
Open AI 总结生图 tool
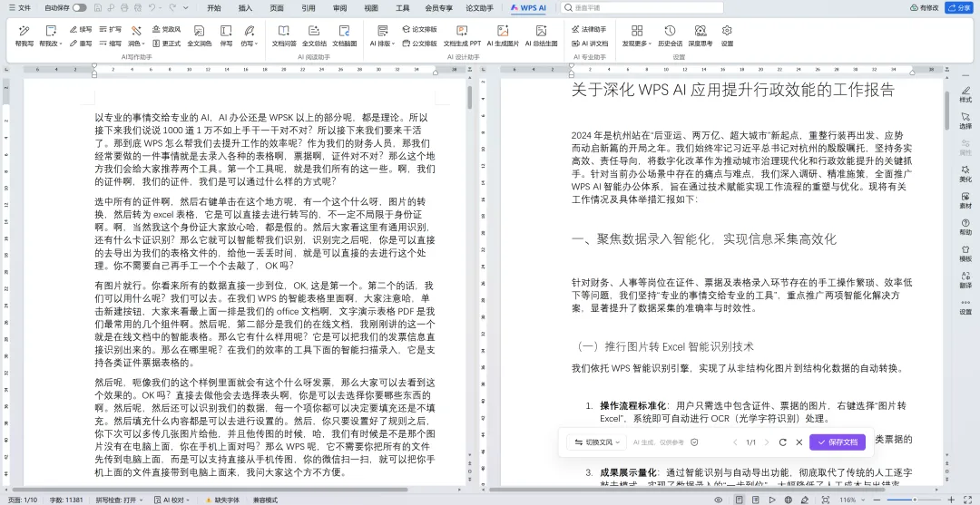coord(541,35)
